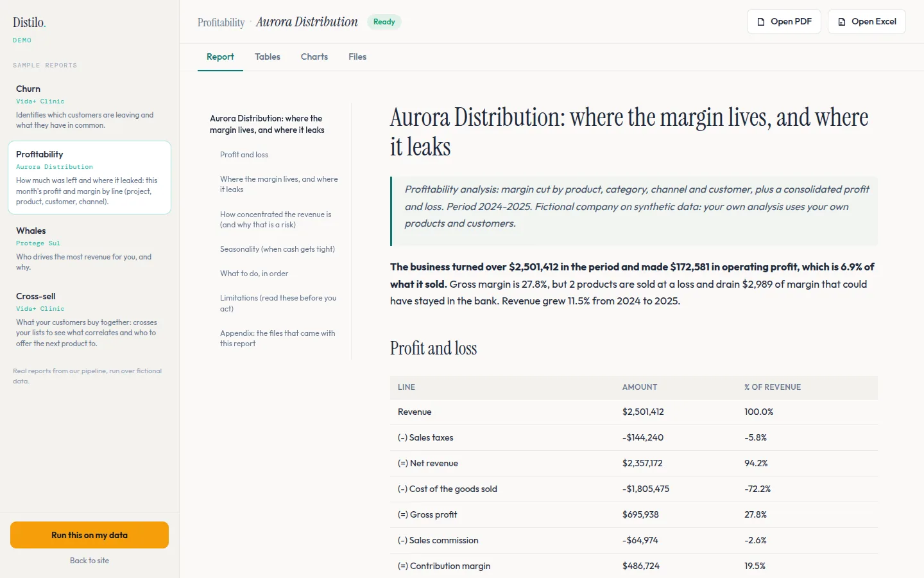The height and width of the screenshot is (578, 924).
Task: Open the Whales sample report
Action: 89,249
